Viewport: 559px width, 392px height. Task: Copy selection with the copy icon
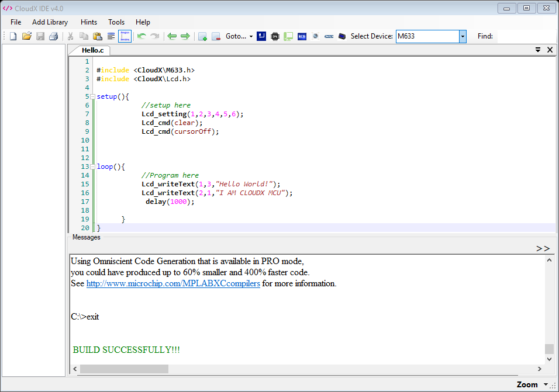click(84, 36)
